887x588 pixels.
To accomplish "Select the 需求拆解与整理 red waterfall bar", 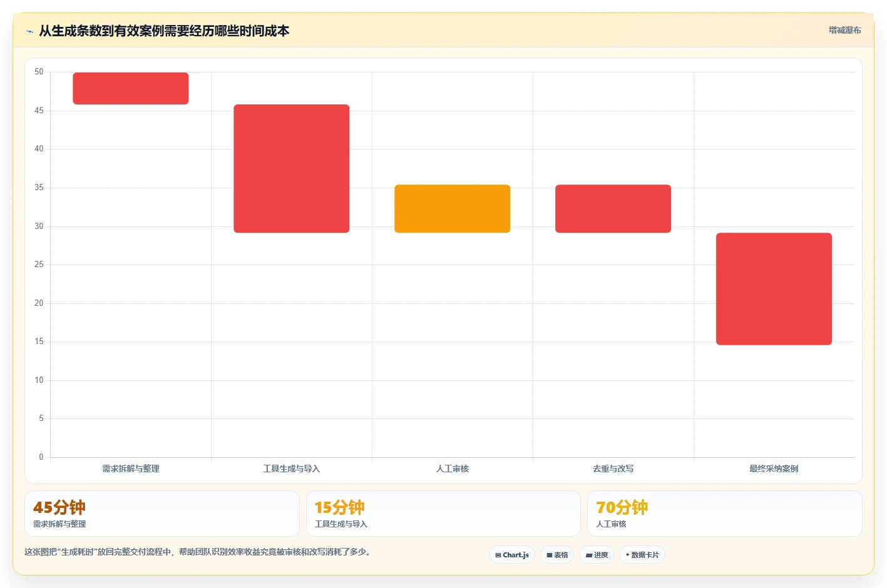I will point(131,88).
